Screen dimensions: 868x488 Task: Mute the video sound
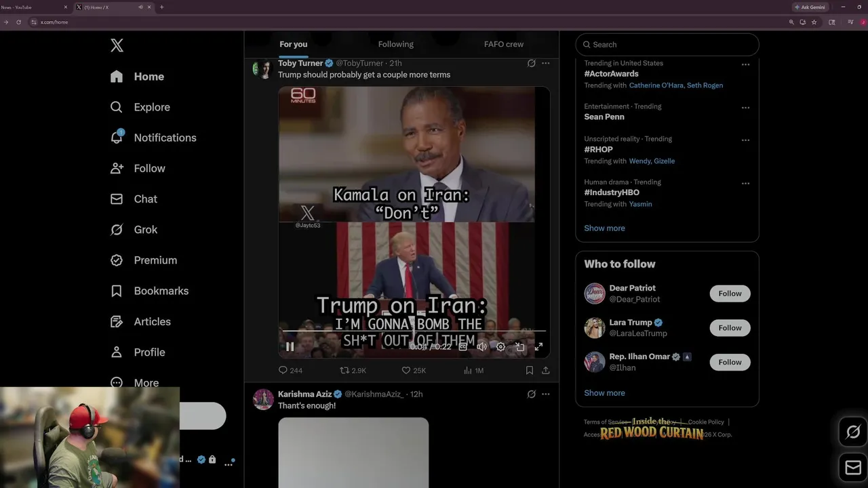click(x=482, y=347)
